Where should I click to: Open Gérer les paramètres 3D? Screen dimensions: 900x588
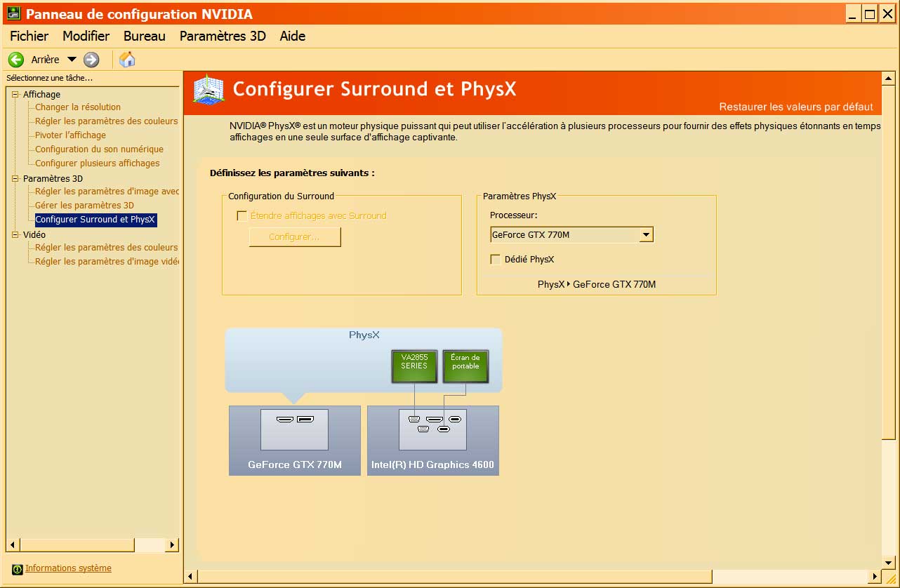coord(84,206)
